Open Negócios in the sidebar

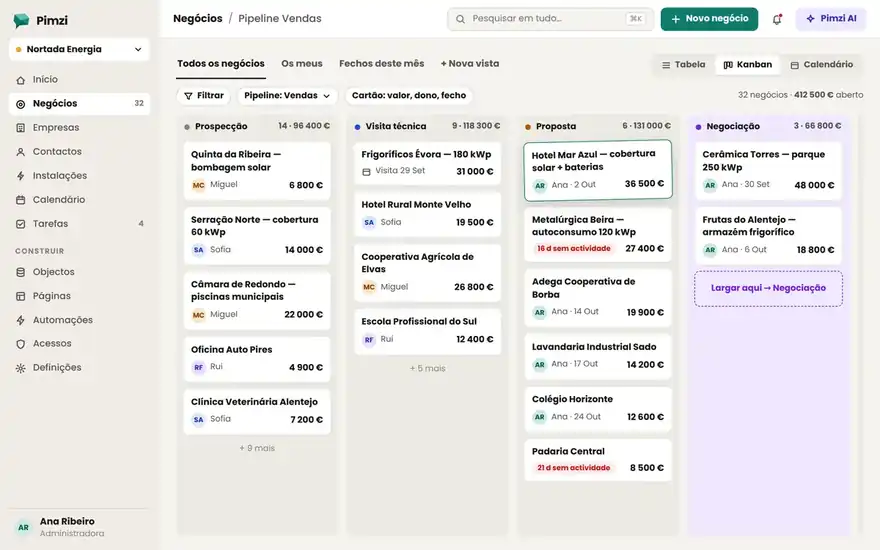(x=79, y=104)
